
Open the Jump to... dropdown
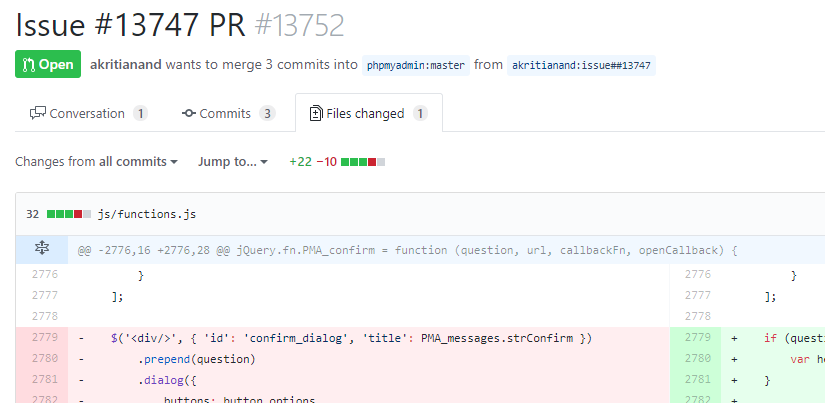pyautogui.click(x=233, y=162)
